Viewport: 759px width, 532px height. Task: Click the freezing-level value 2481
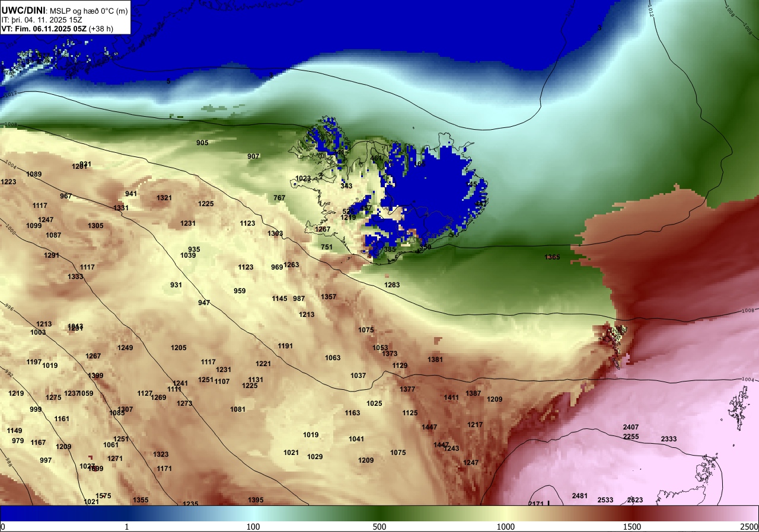pyautogui.click(x=579, y=496)
